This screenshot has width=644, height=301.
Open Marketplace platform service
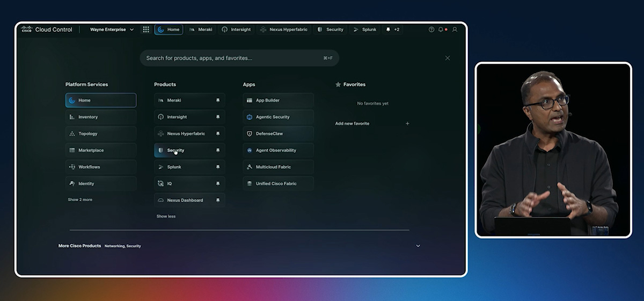101,150
